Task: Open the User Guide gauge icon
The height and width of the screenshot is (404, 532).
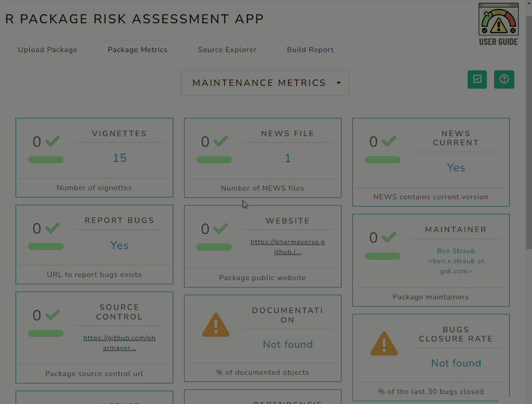Action: (499, 19)
